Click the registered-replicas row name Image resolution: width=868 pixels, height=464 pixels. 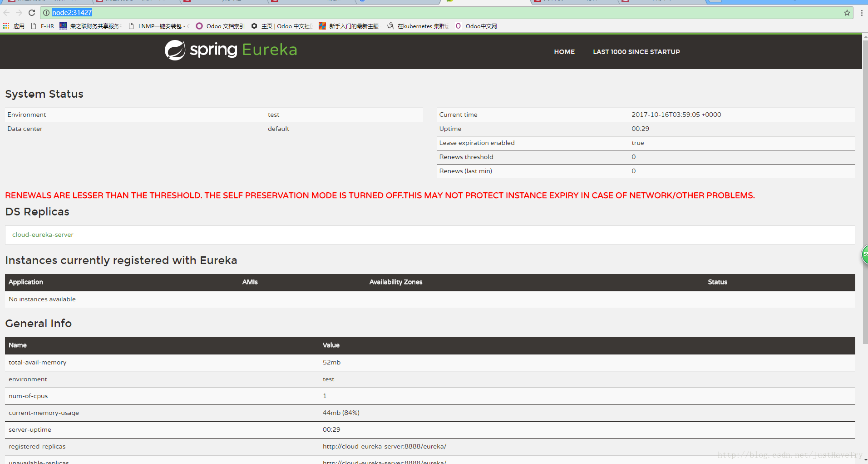tap(37, 446)
